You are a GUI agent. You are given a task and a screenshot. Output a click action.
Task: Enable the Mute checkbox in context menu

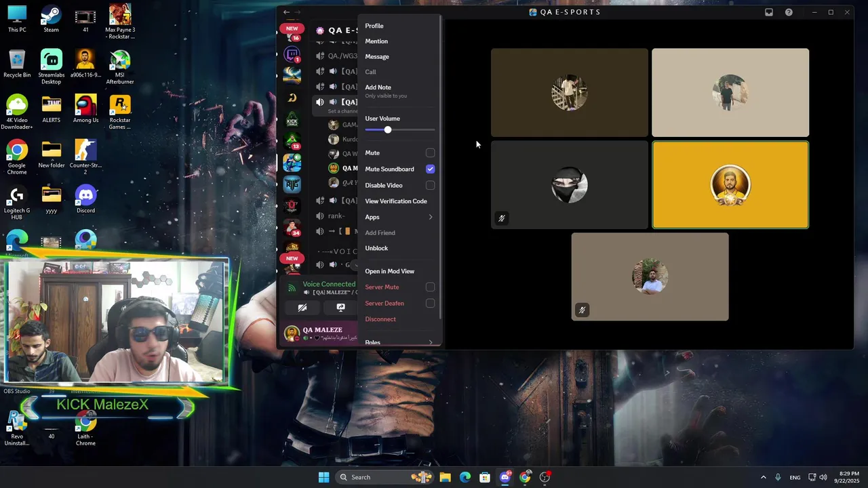(430, 153)
